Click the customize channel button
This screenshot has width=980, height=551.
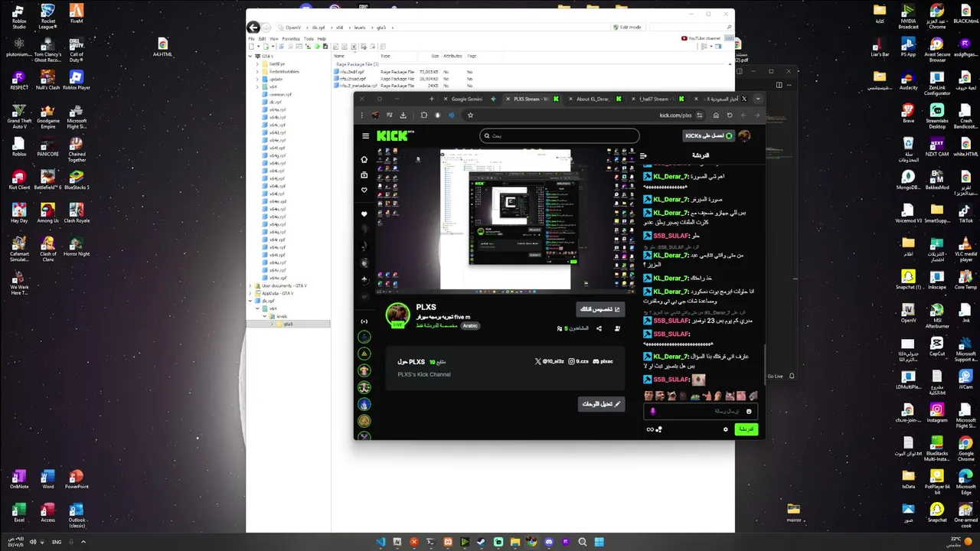click(600, 309)
